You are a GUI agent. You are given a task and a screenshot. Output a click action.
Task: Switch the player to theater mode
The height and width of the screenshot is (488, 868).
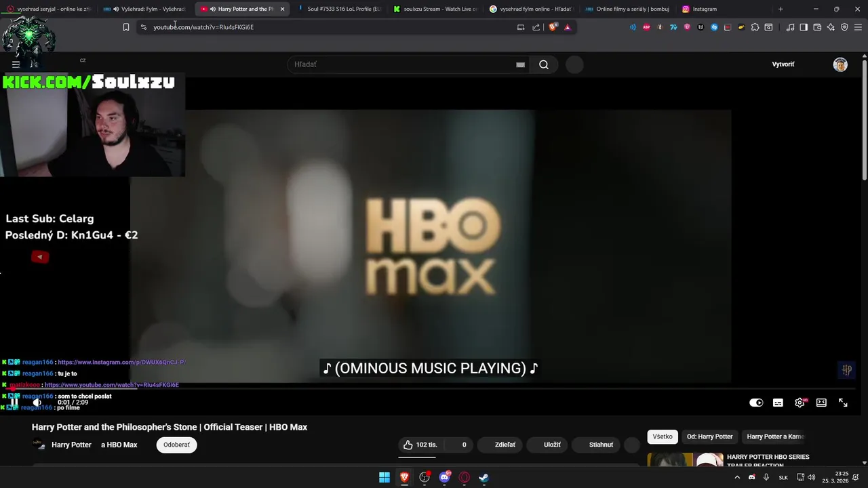(821, 403)
